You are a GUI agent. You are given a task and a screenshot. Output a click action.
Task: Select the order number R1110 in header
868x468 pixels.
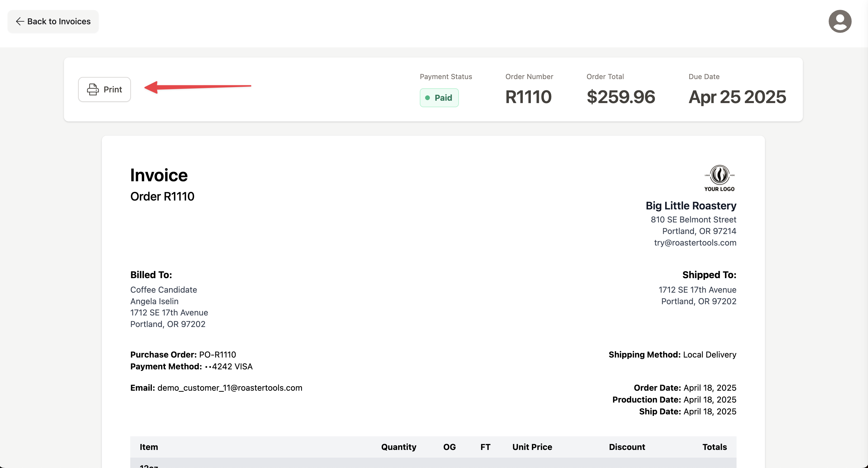coord(528,97)
